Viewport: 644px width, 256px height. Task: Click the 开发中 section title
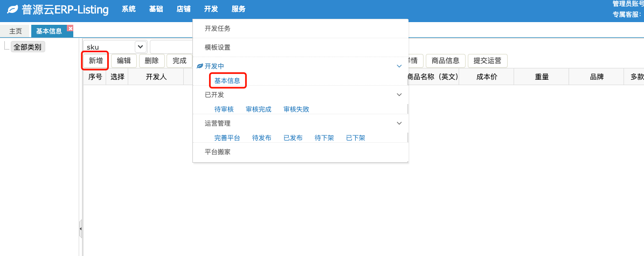(214, 66)
